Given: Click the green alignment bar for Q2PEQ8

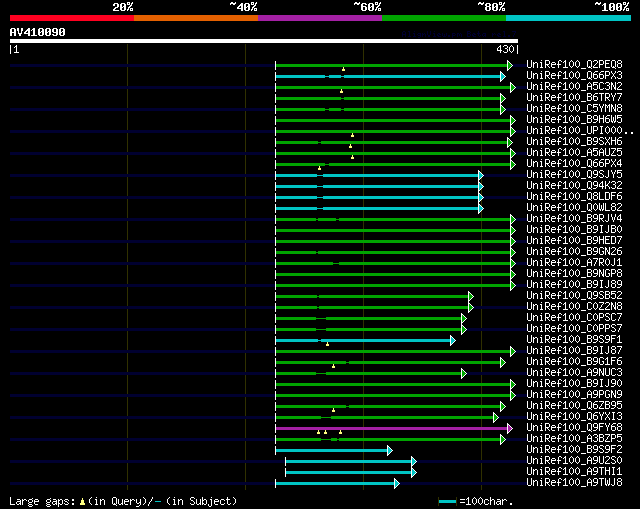Looking at the screenshot, I should [391, 65].
